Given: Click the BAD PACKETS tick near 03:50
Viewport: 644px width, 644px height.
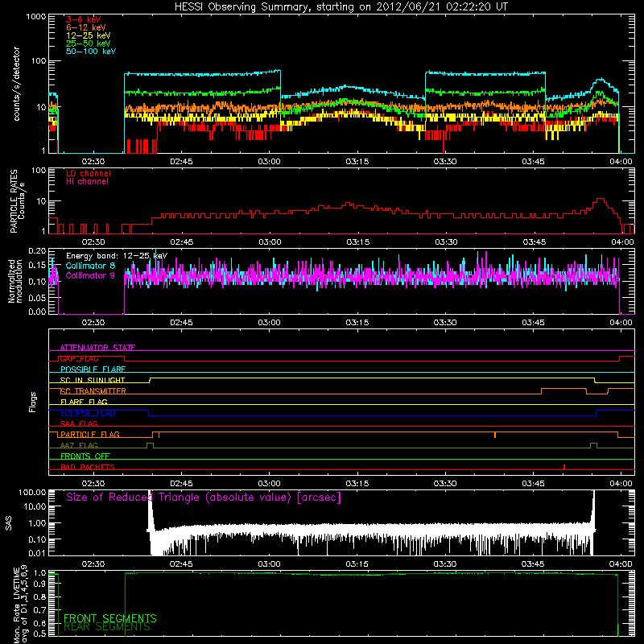Looking at the screenshot, I should 564,467.
